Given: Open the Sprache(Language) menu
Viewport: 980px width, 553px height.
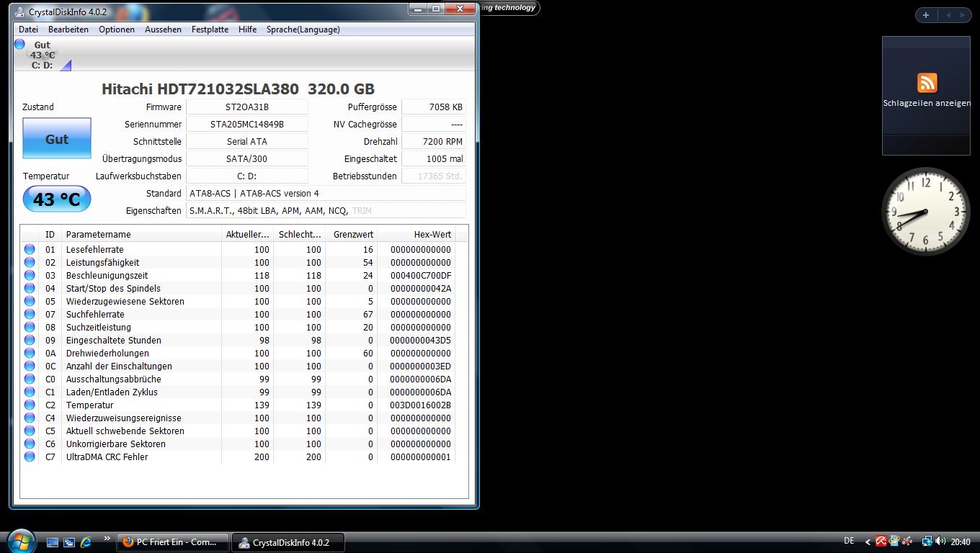Looking at the screenshot, I should click(303, 30).
